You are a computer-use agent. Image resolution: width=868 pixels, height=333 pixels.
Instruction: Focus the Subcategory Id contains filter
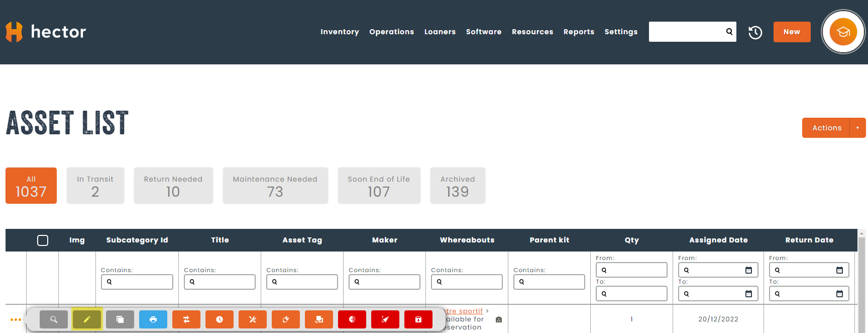click(x=137, y=282)
